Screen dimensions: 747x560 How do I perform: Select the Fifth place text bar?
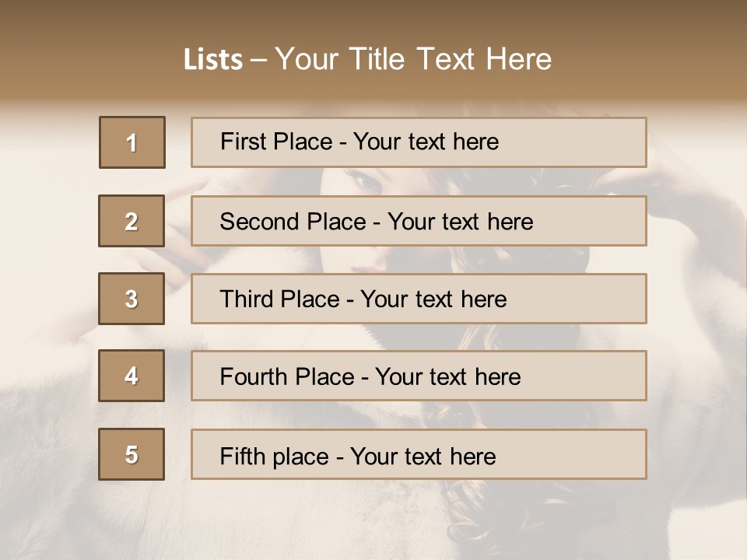coord(419,454)
